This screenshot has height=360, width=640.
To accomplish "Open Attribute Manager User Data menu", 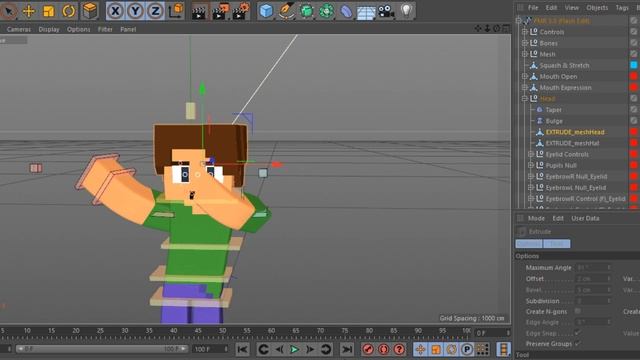I will pyautogui.click(x=585, y=218).
